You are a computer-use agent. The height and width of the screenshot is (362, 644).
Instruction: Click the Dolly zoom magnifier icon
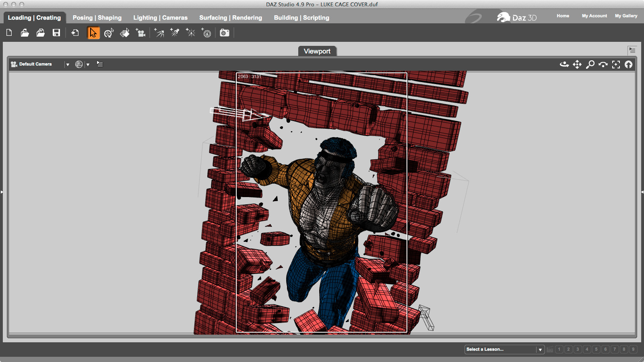click(590, 64)
